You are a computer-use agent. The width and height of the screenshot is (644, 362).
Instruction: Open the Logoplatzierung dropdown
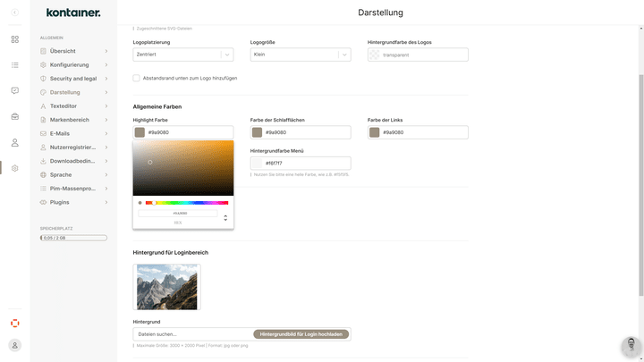(x=182, y=55)
